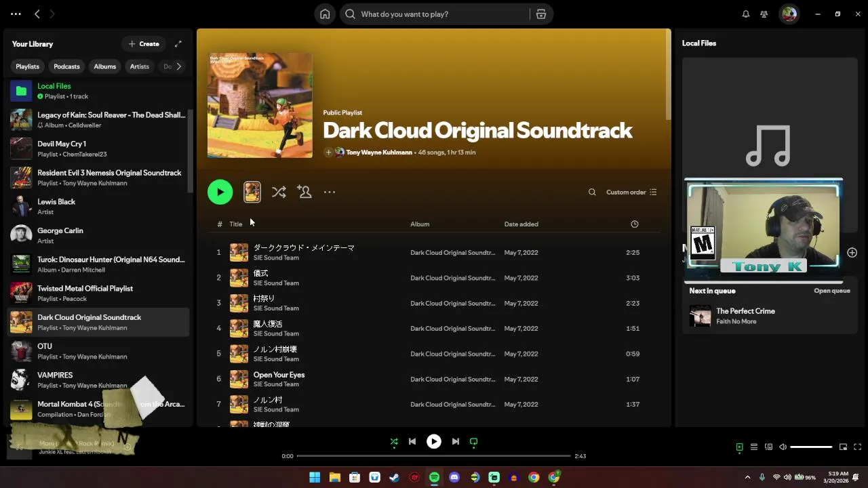Viewport: 868px width, 488px height.
Task: Open the queue icon
Action: pos(754,447)
